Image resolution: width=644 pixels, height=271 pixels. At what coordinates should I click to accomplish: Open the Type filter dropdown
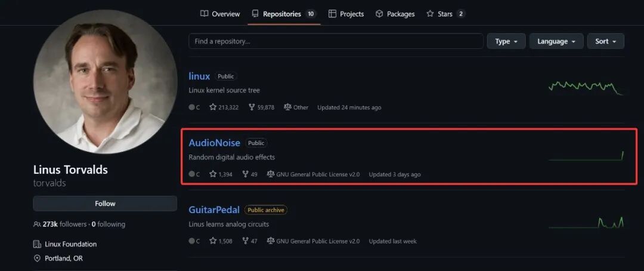[506, 41]
